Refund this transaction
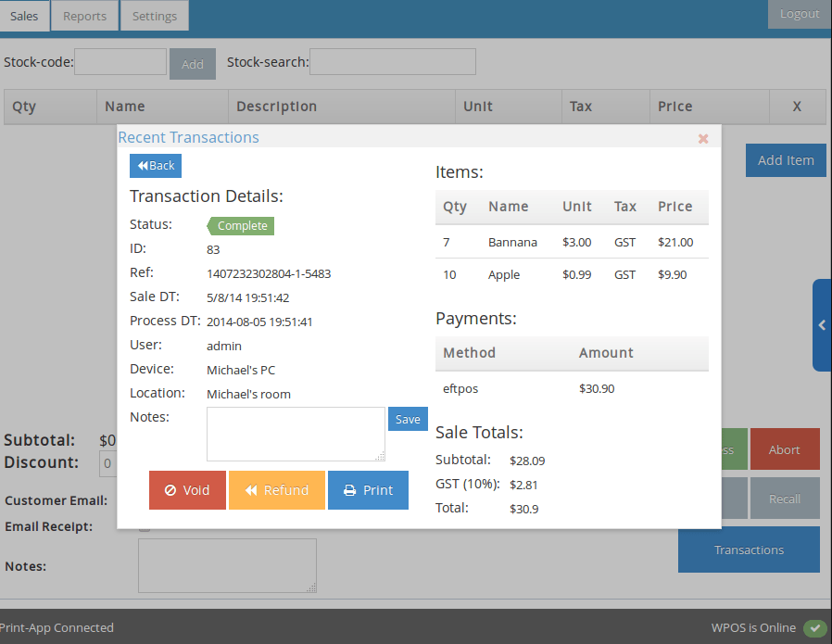 coord(276,490)
